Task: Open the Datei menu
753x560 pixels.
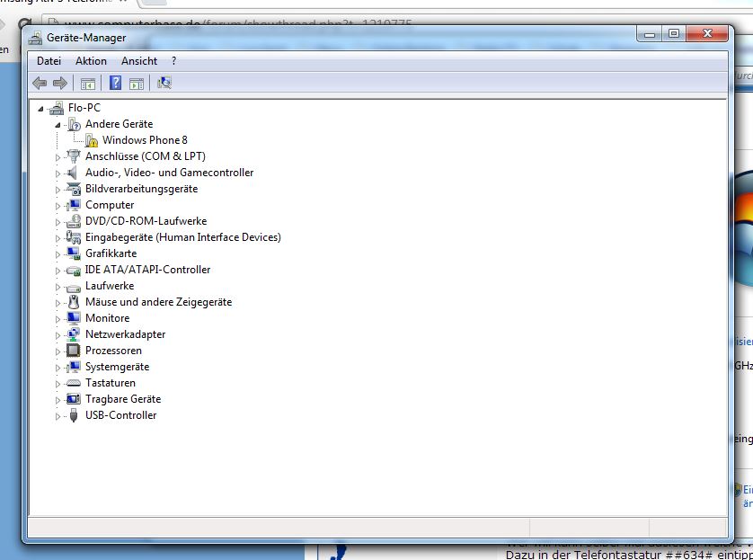Action: pyautogui.click(x=49, y=61)
